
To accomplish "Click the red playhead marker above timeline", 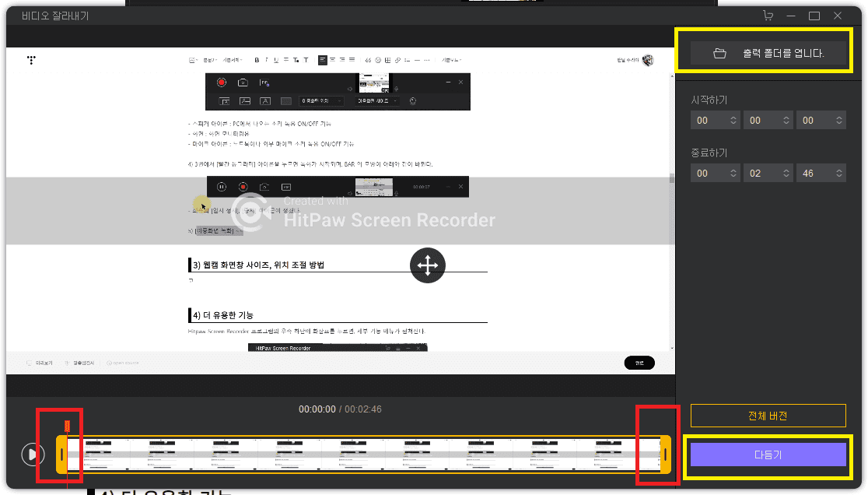I will [x=67, y=426].
